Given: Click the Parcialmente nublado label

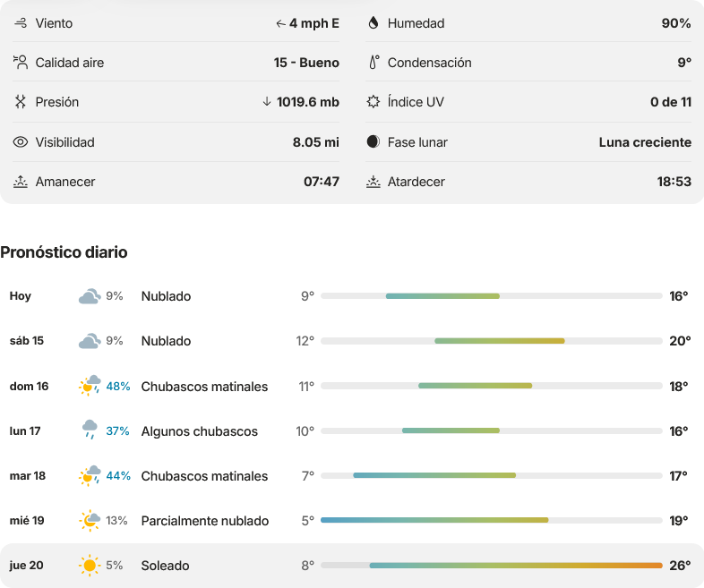Looking at the screenshot, I should [205, 521].
